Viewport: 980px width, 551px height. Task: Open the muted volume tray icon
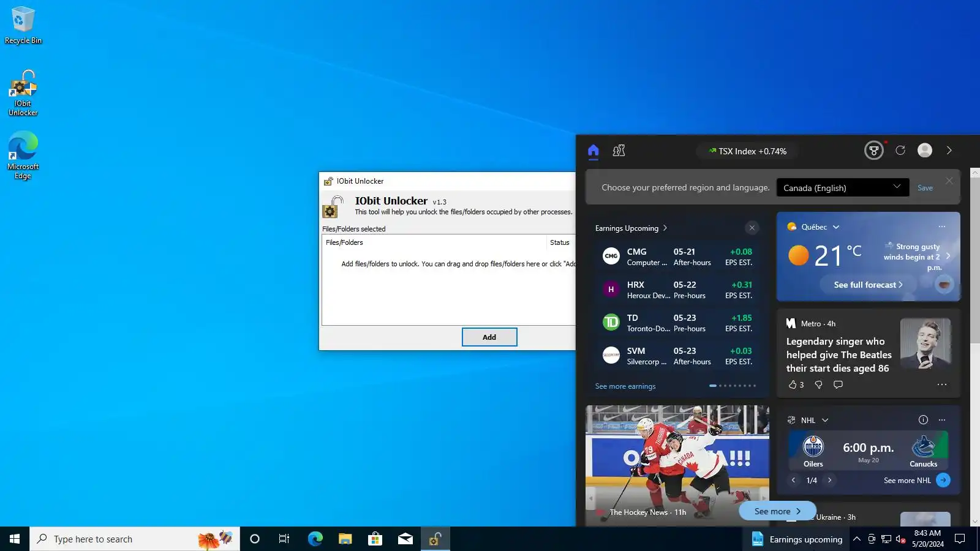click(x=900, y=539)
